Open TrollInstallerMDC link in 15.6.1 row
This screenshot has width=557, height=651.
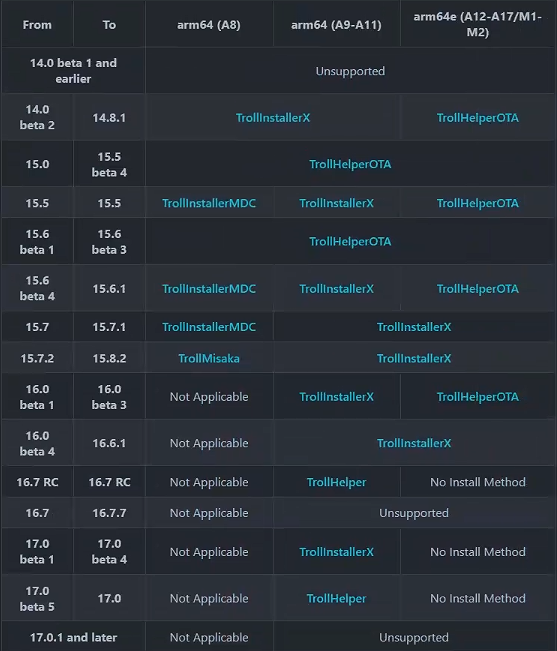point(209,289)
